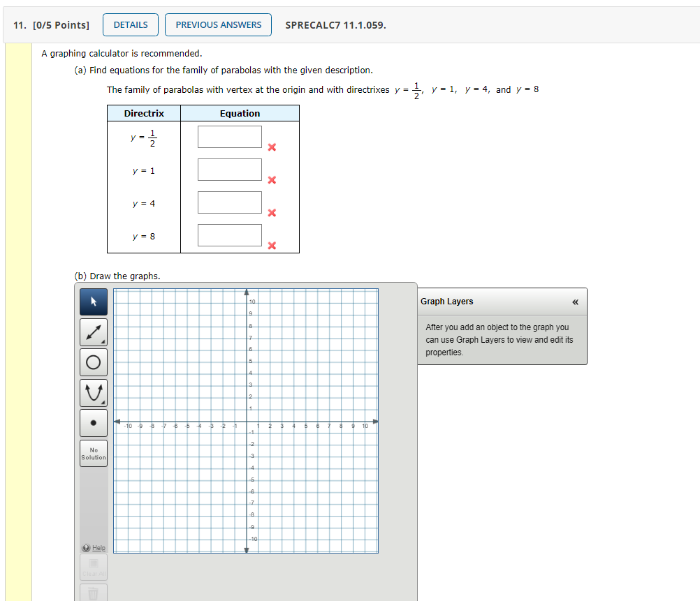This screenshot has width=700, height=601.
Task: Click the trash delete icon
Action: pos(94,593)
